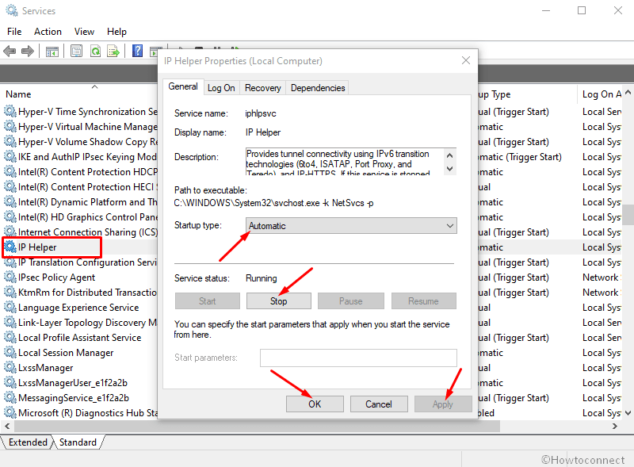Click the Export List toolbar icon
634x467 pixels.
(x=114, y=51)
